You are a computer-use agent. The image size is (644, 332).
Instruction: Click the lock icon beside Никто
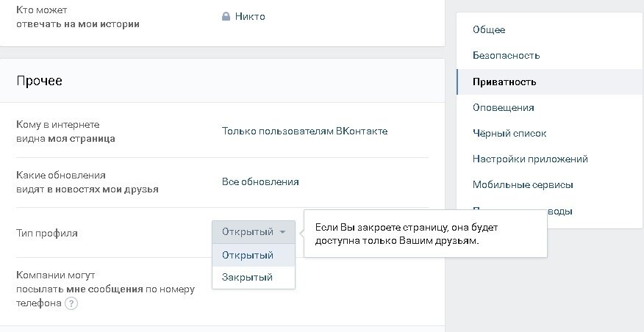point(226,16)
